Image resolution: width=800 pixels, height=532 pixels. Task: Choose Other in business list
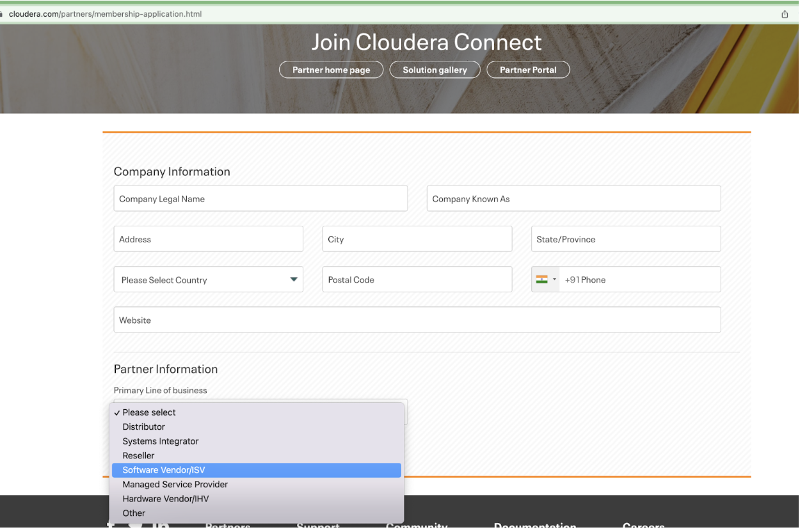click(257, 513)
